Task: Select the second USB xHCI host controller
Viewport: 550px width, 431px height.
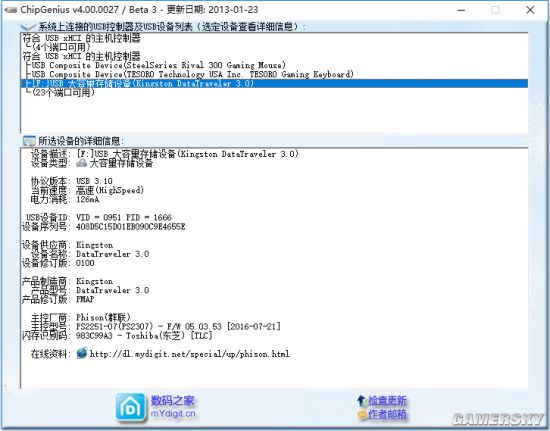Action: pos(81,56)
